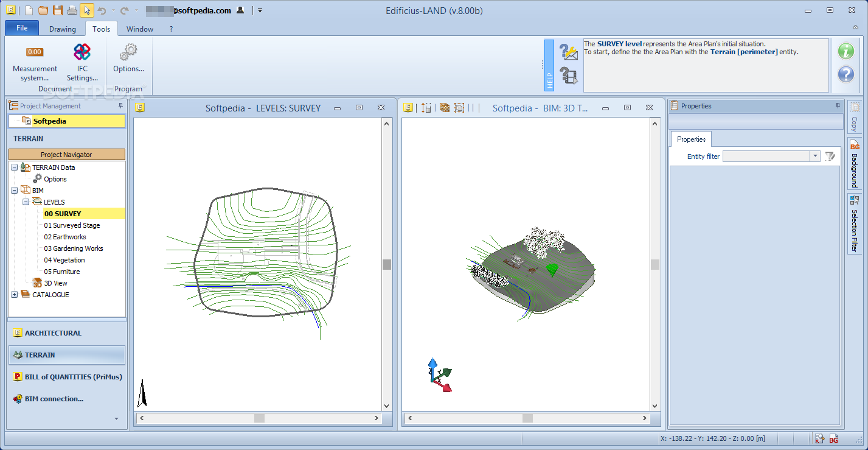Open the Copy side tab
868x450 pixels.
tap(854, 117)
